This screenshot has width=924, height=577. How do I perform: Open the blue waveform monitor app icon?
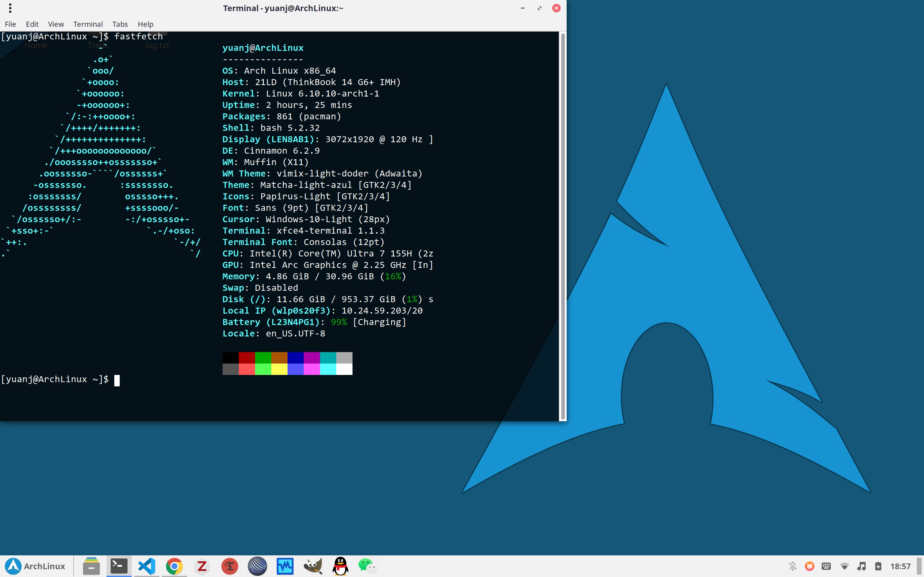click(285, 566)
